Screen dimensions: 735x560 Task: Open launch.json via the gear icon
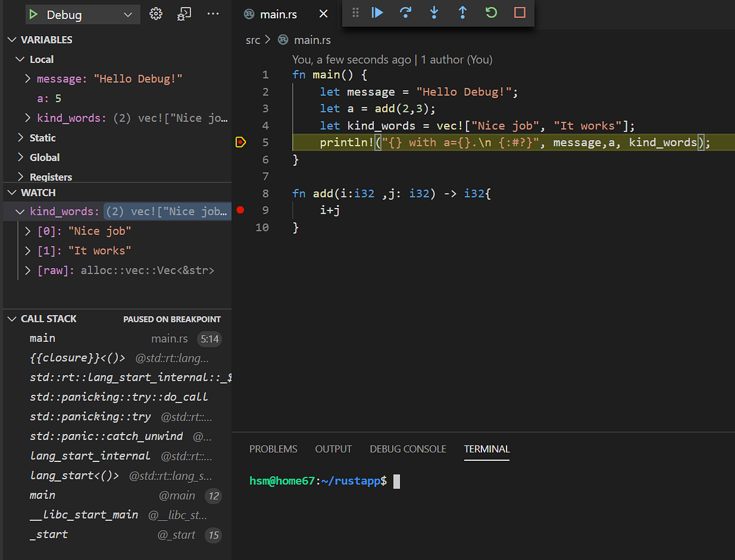pyautogui.click(x=156, y=14)
